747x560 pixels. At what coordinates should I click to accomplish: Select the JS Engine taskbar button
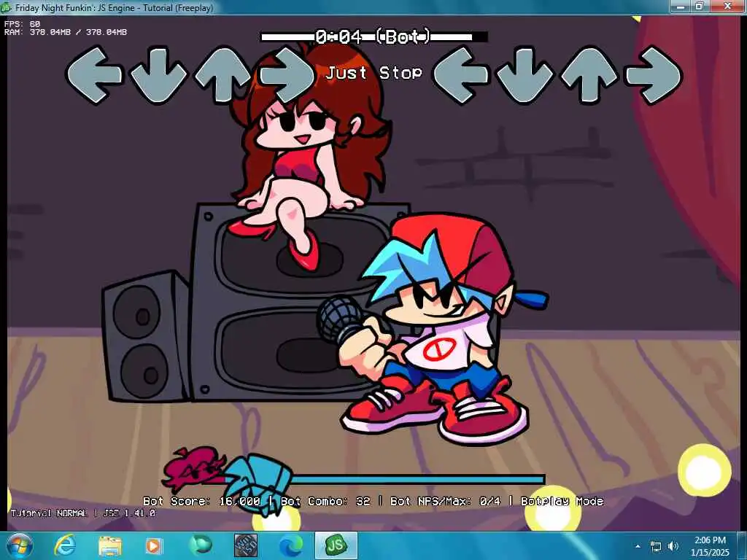(x=336, y=545)
